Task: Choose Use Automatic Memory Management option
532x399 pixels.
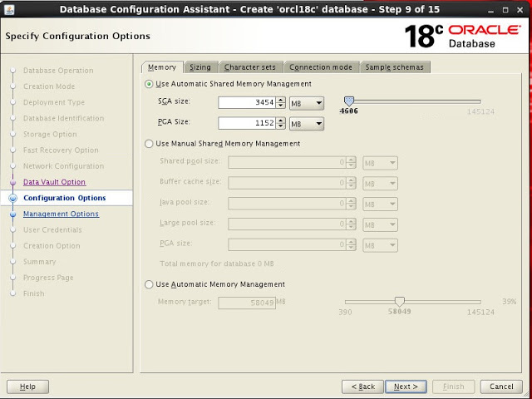Action: coord(150,284)
